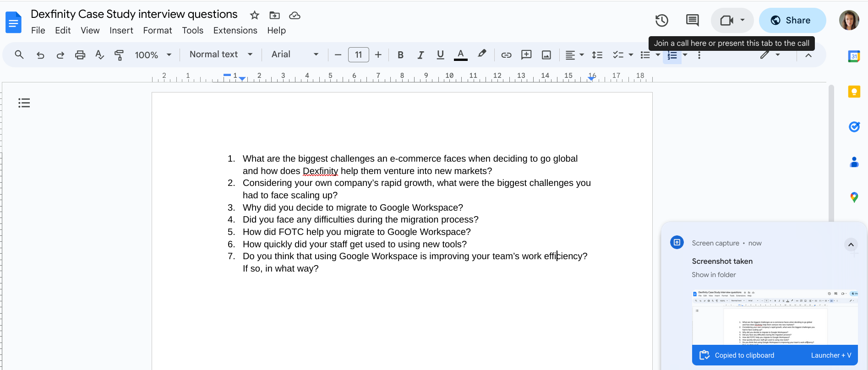Open the screenshot thumbnail preview
Viewport: 868px width, 370px height.
pyautogui.click(x=775, y=317)
